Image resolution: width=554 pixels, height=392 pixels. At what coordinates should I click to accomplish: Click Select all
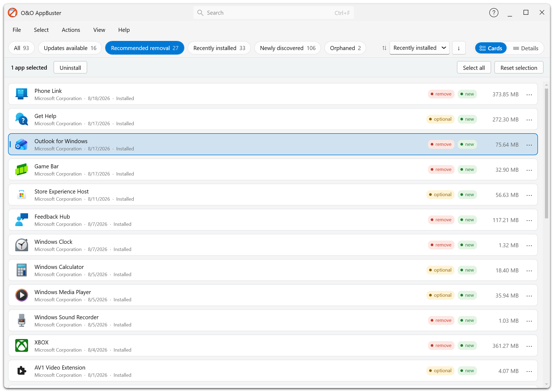474,67
